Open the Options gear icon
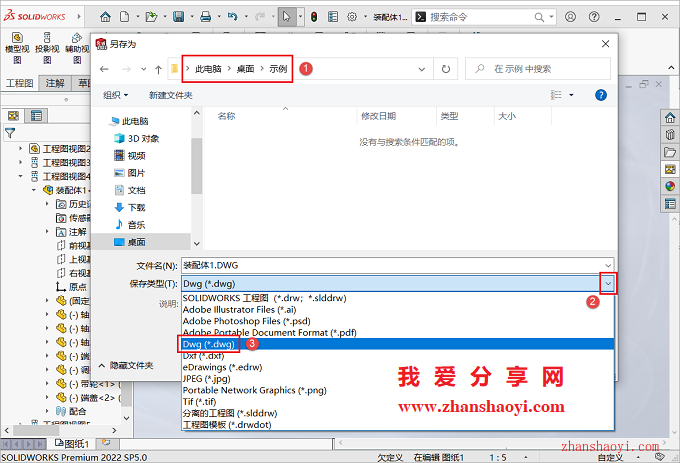Viewport: 680px width, 463px height. click(352, 17)
